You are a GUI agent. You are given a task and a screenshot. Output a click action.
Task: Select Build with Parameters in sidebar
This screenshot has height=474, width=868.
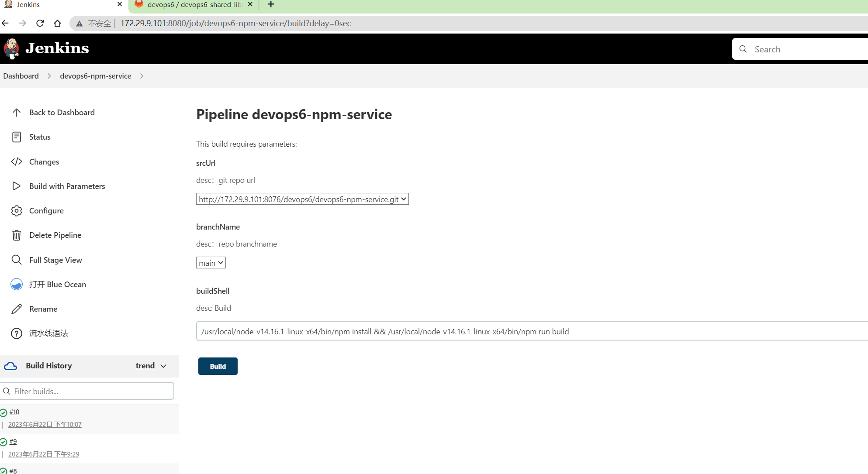tap(67, 186)
